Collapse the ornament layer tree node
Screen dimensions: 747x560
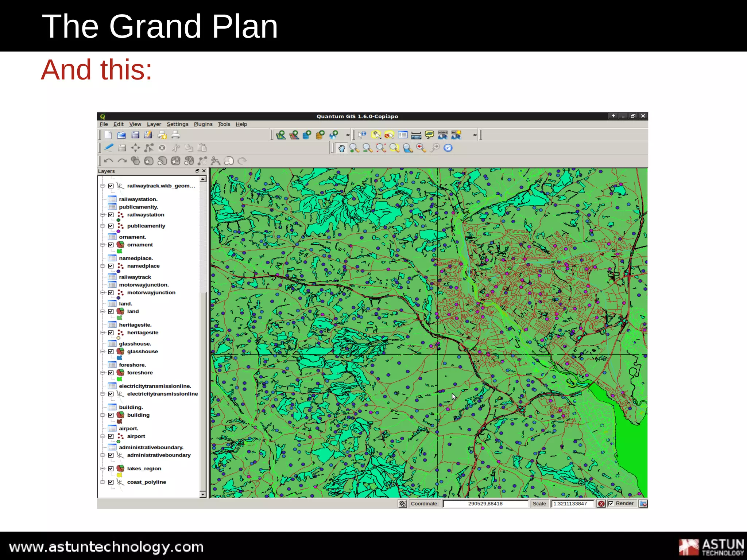[x=102, y=245]
